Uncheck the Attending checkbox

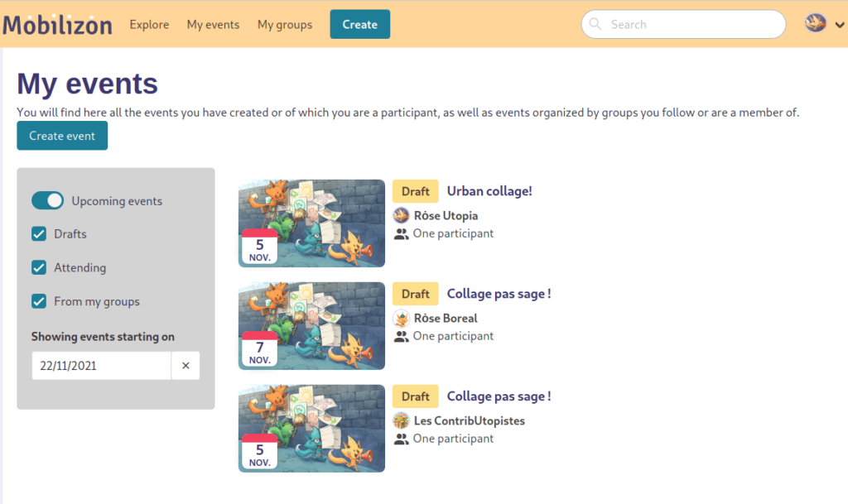[39, 267]
